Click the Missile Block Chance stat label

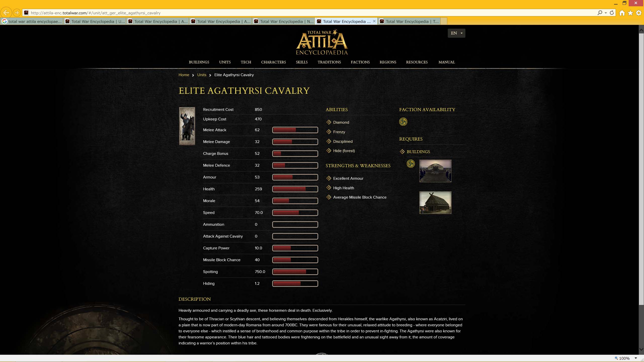pos(222,260)
